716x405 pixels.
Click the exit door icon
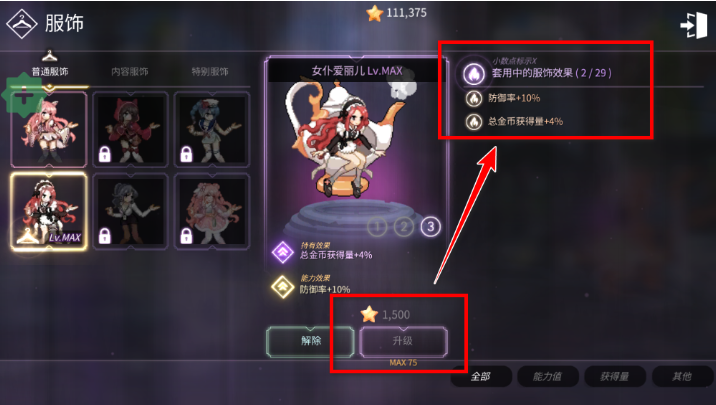coord(694,25)
